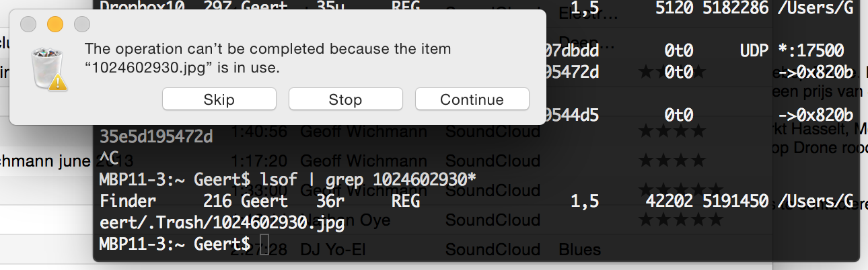The height and width of the screenshot is (270, 868).
Task: Click the gray zoom button on the dialog
Action: [x=82, y=24]
